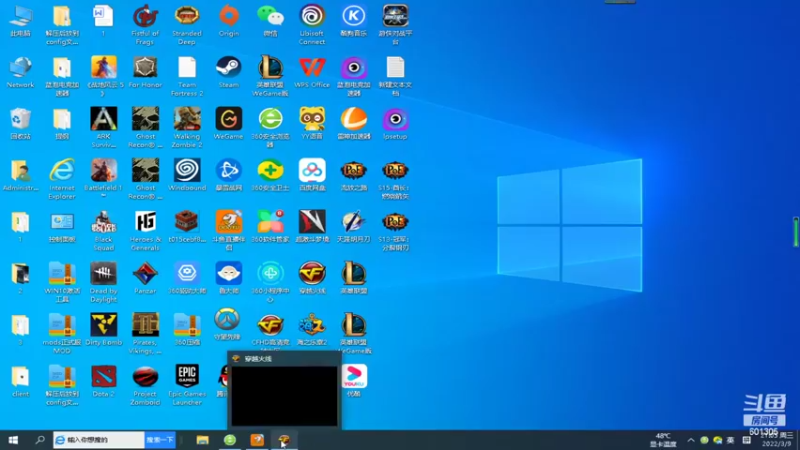Select the ARK Survival game icon

coord(104,128)
